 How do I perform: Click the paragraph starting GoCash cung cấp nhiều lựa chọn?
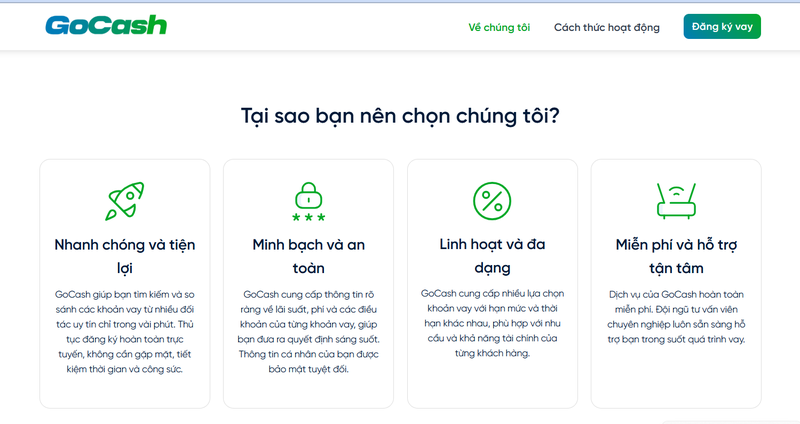(492, 323)
